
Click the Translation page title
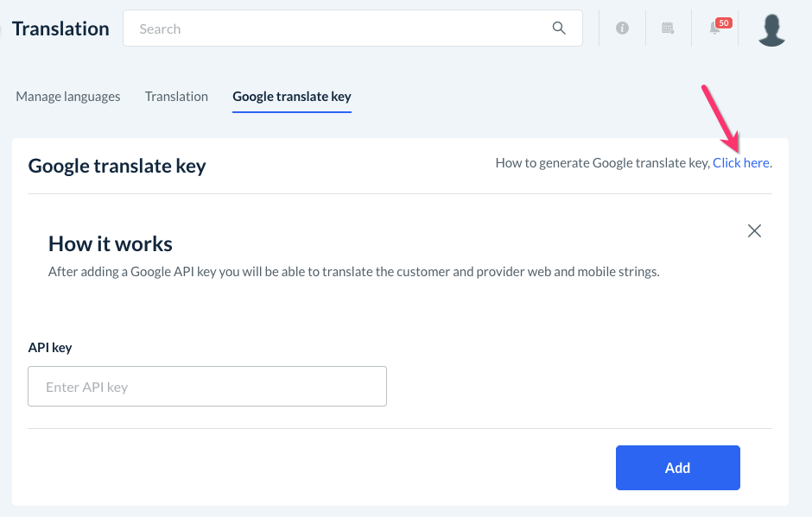(x=60, y=28)
